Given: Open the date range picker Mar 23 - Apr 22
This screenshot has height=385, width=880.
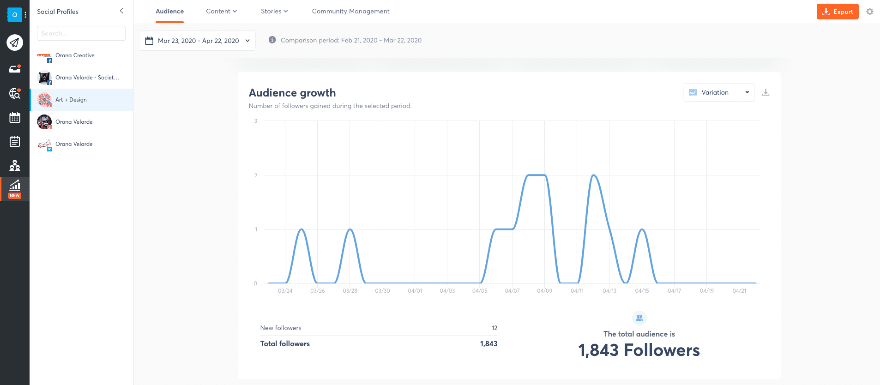Looking at the screenshot, I should point(198,40).
